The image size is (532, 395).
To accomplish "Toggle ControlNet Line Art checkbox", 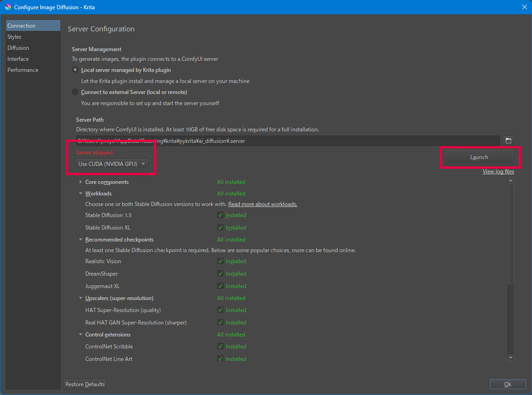I will pos(220,359).
